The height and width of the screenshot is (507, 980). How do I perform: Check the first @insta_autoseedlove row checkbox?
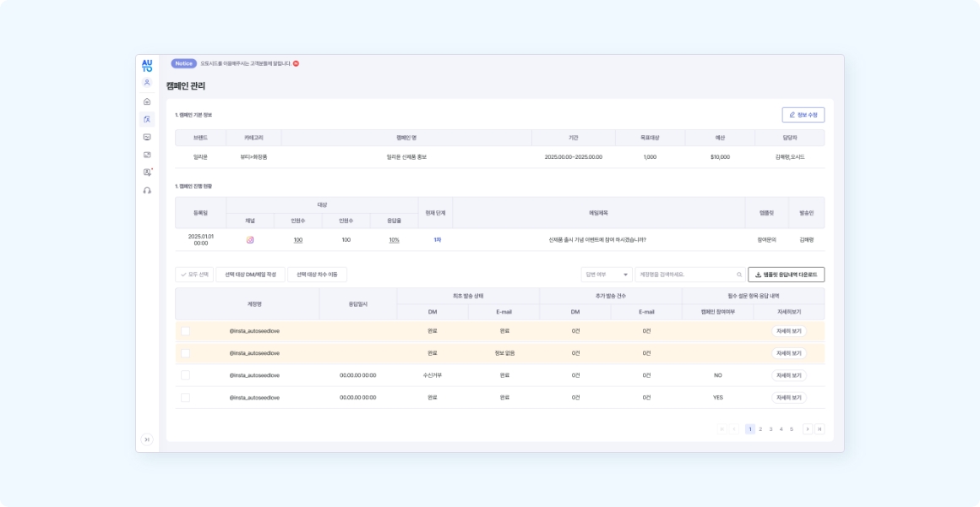pyautogui.click(x=185, y=331)
